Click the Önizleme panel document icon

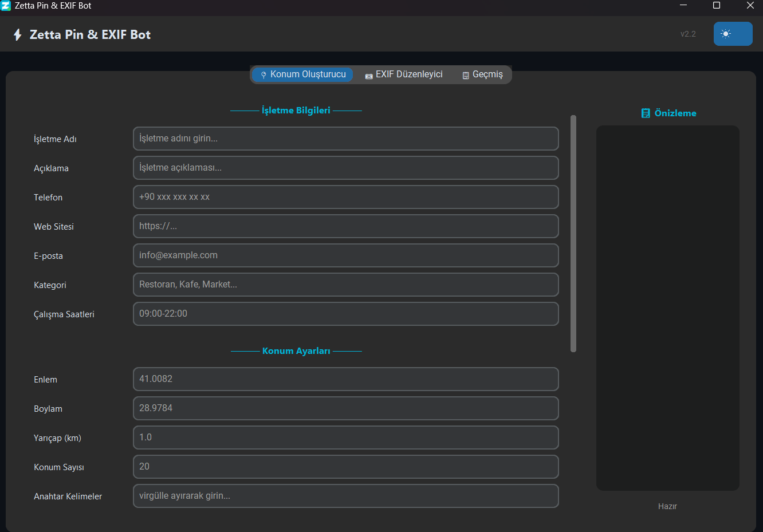coord(646,113)
